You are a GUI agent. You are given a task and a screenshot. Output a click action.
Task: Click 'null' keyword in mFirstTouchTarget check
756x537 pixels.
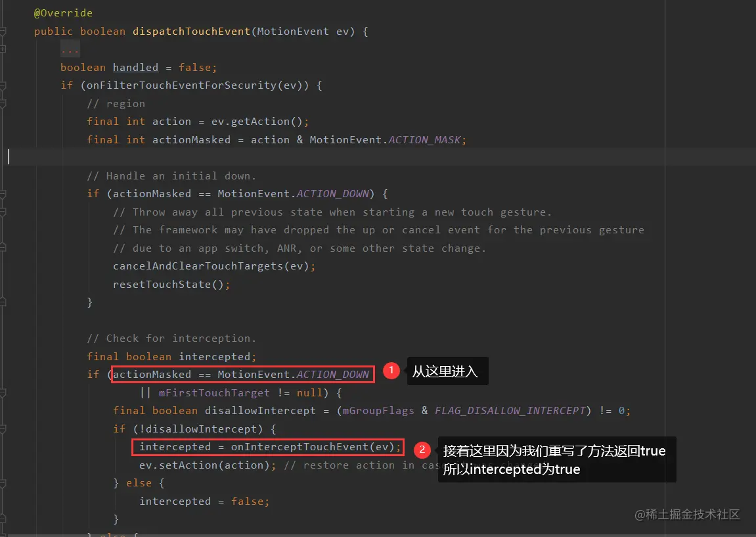click(x=309, y=393)
